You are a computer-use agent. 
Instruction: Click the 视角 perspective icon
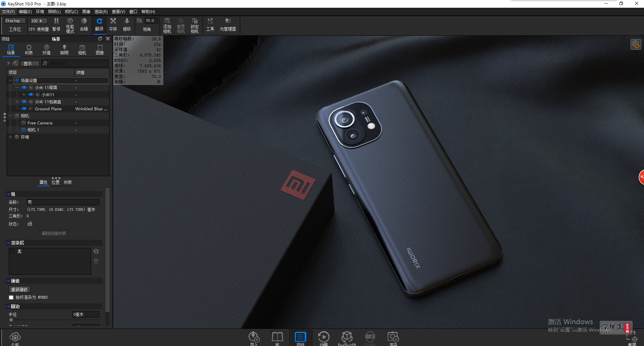tap(140, 21)
